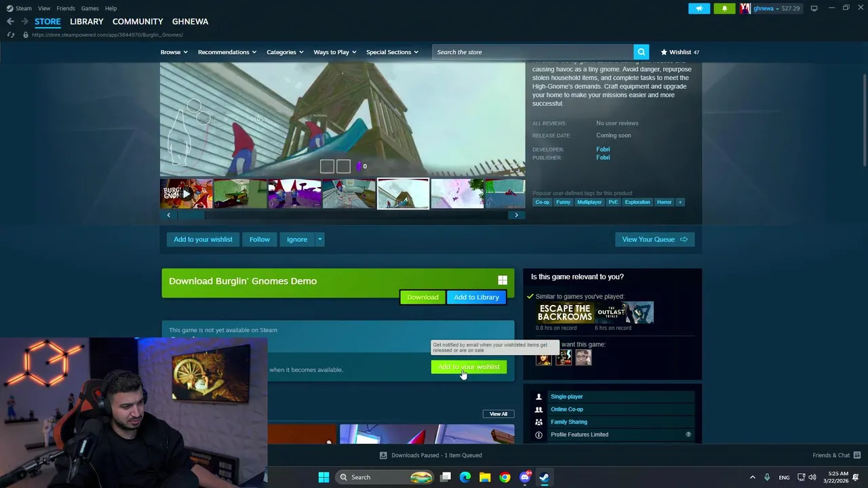Expand the Recommendations dropdown

(227, 52)
